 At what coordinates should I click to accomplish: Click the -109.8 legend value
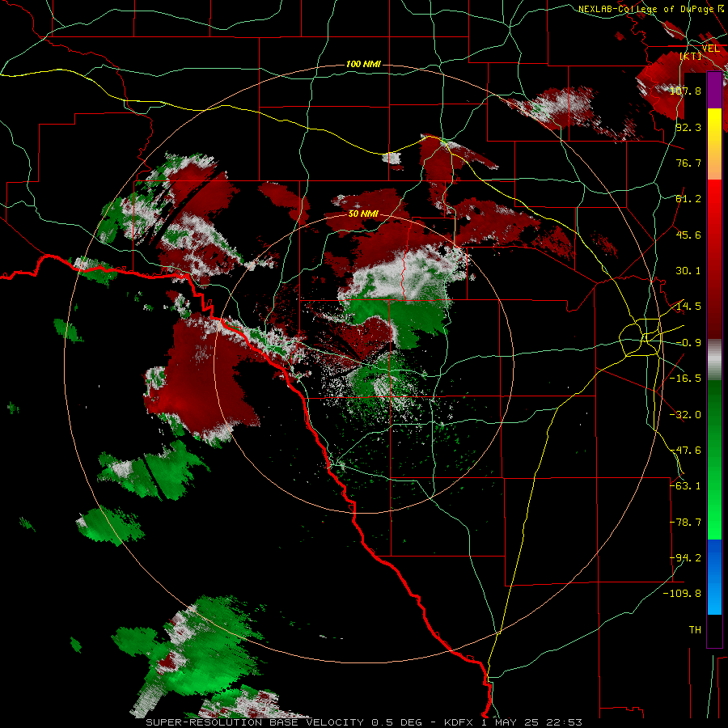coord(683,594)
